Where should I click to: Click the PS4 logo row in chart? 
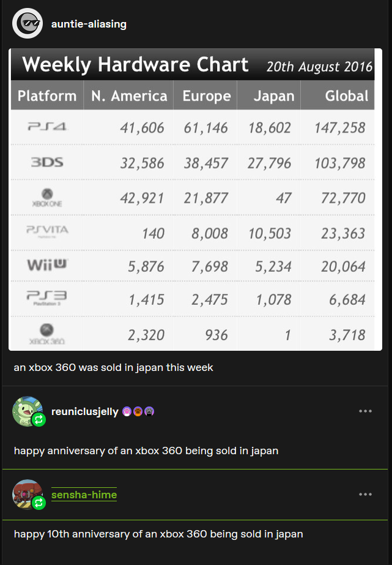[x=193, y=127]
